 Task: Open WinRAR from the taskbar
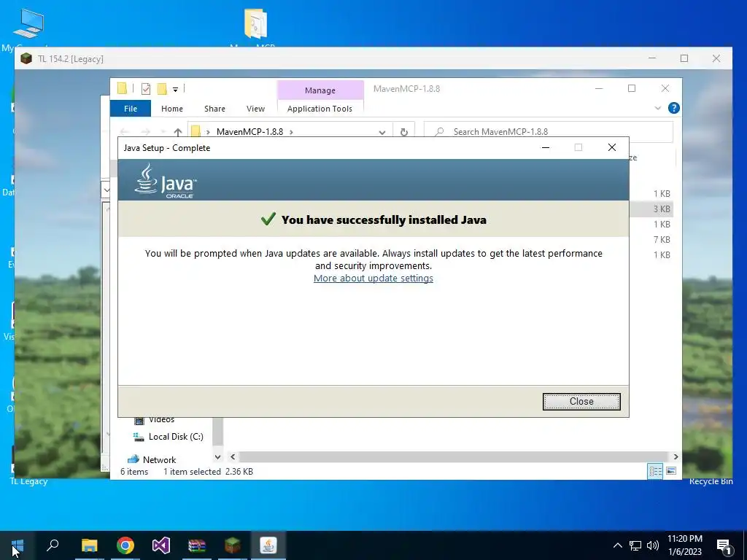click(x=197, y=545)
